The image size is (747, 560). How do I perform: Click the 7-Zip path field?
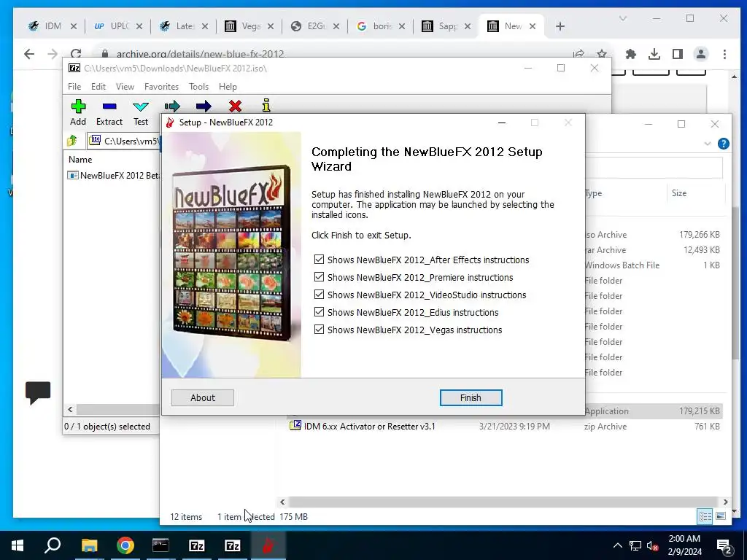(x=125, y=141)
